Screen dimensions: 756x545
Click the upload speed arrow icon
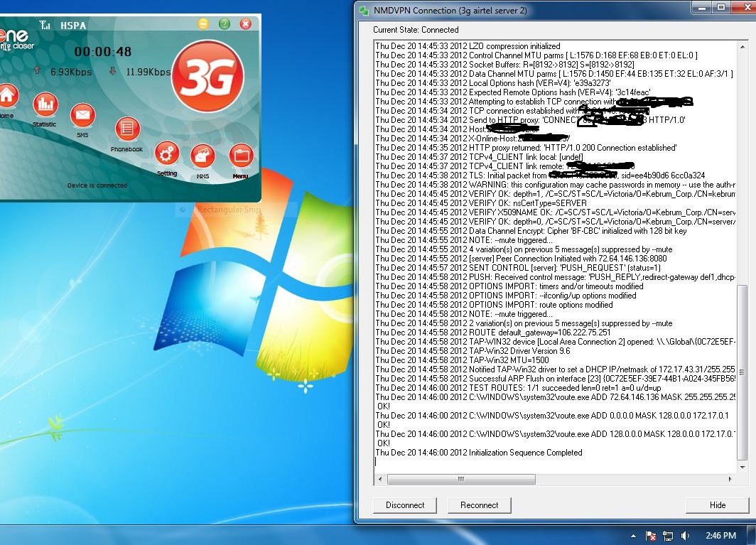pyautogui.click(x=37, y=71)
